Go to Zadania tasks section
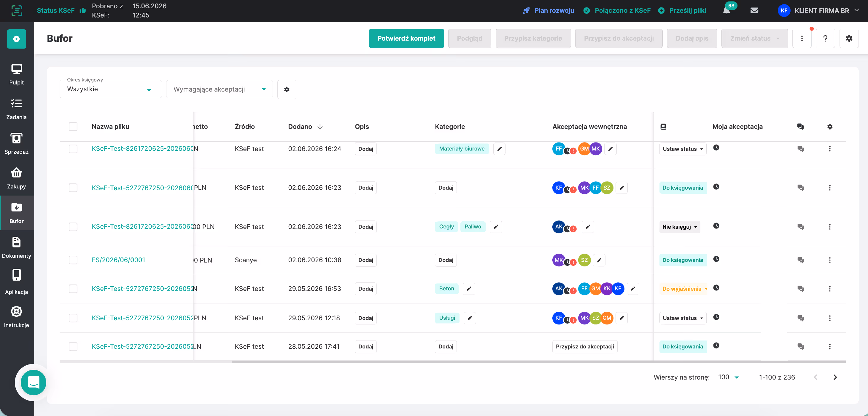This screenshot has width=868, height=416. click(x=17, y=109)
